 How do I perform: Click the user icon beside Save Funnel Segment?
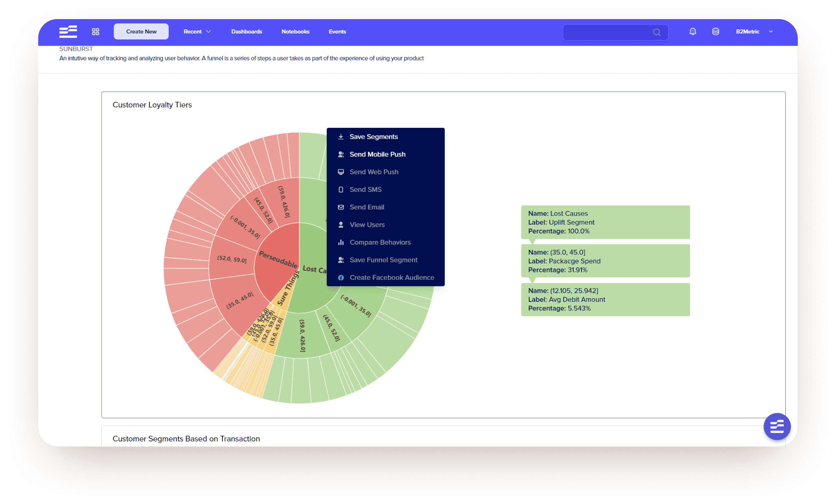coord(341,260)
